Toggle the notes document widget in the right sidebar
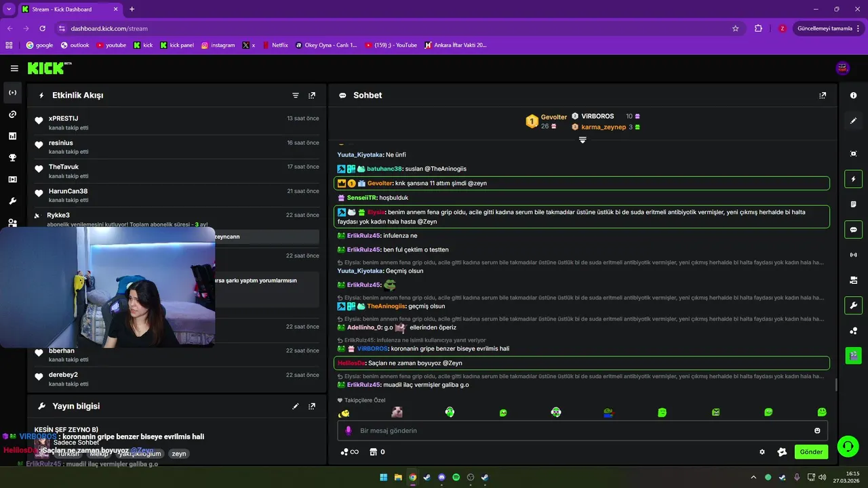 tap(854, 204)
